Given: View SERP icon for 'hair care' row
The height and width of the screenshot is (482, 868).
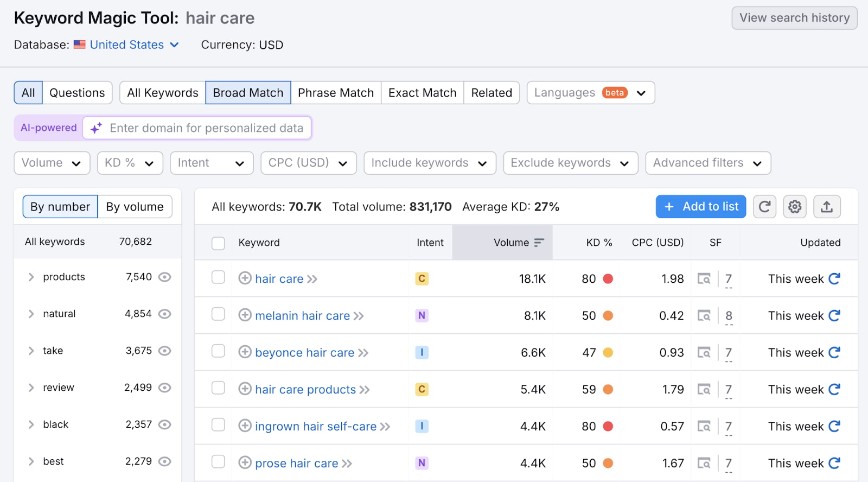Looking at the screenshot, I should [x=704, y=279].
